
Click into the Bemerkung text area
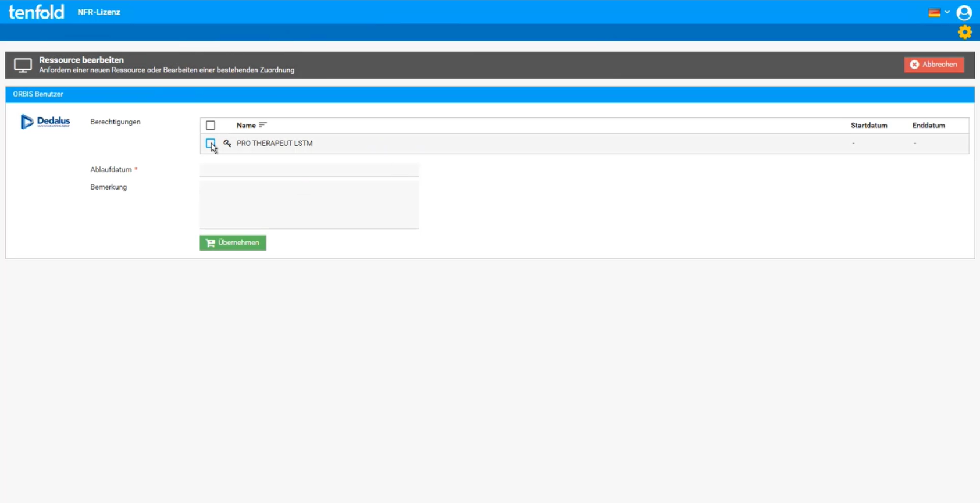tap(309, 205)
